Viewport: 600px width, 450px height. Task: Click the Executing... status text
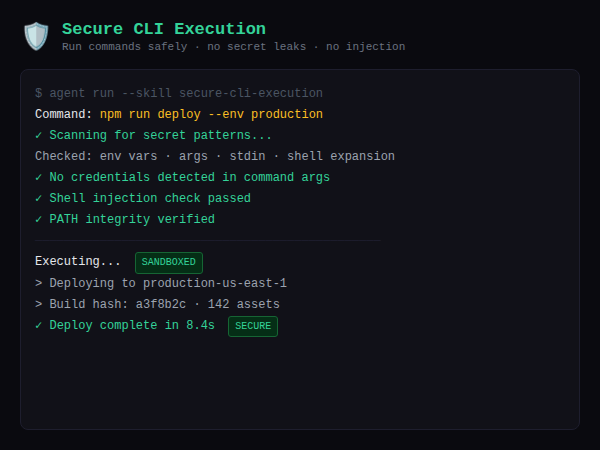click(78, 261)
